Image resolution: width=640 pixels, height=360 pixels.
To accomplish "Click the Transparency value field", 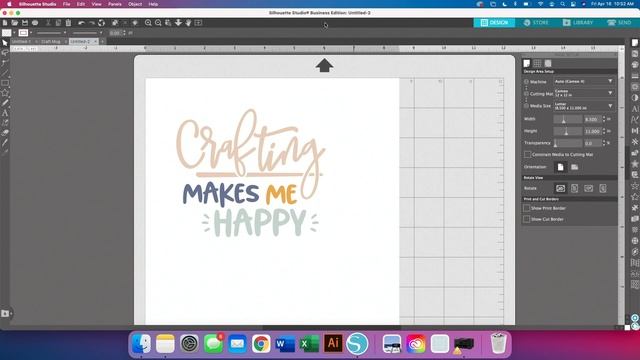I will click(593, 143).
